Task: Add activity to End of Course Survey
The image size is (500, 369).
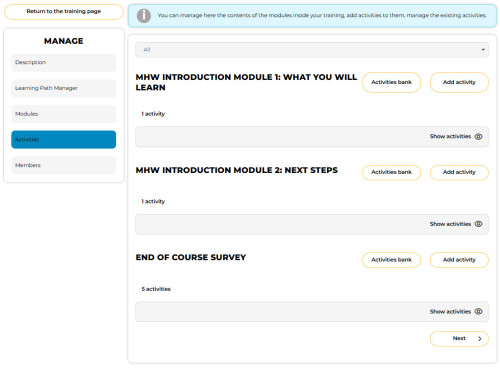Action: (459, 260)
